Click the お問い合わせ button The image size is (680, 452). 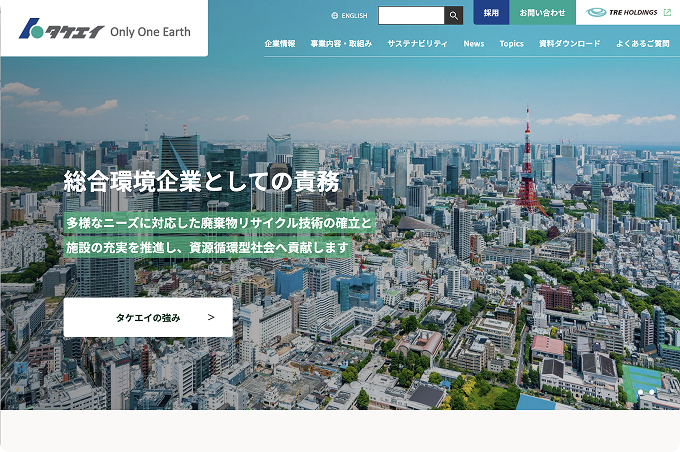click(543, 13)
